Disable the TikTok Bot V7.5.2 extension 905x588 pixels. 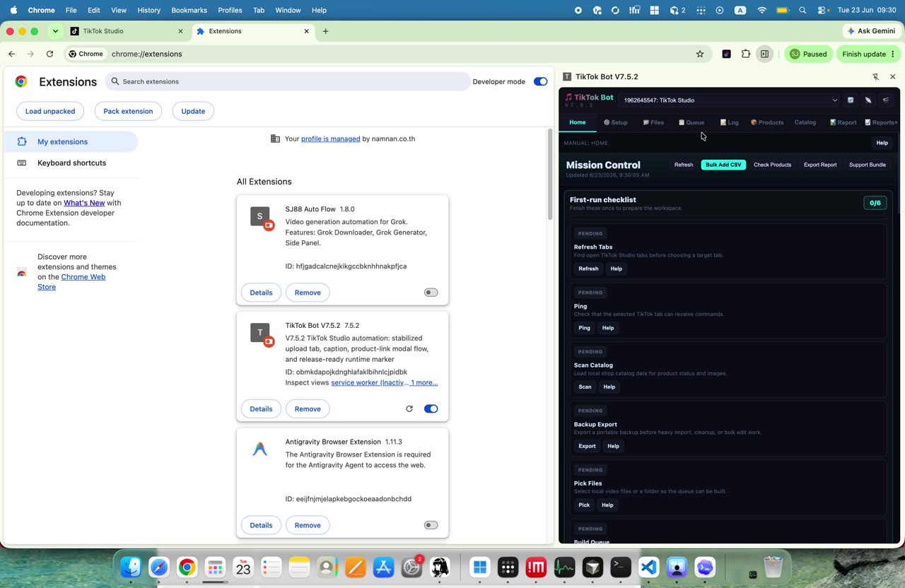point(431,408)
